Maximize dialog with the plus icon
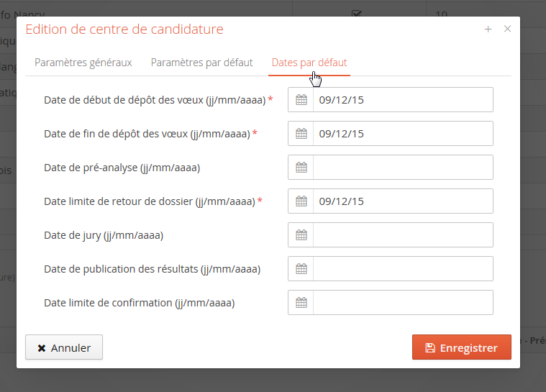The width and height of the screenshot is (546, 392). [488, 29]
